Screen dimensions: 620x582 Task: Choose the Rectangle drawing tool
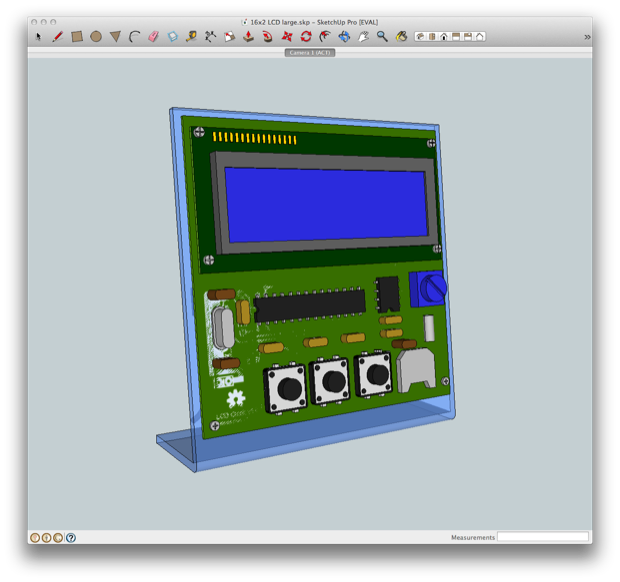[x=77, y=37]
